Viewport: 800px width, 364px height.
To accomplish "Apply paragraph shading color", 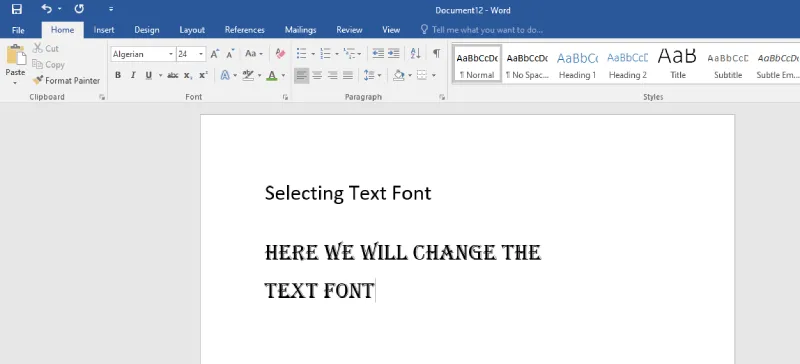I will 399,76.
